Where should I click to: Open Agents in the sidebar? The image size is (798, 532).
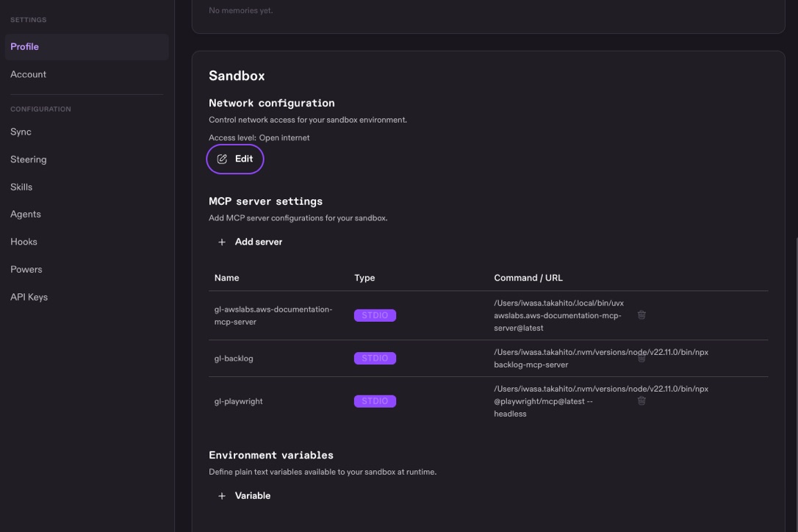[x=87, y=215]
